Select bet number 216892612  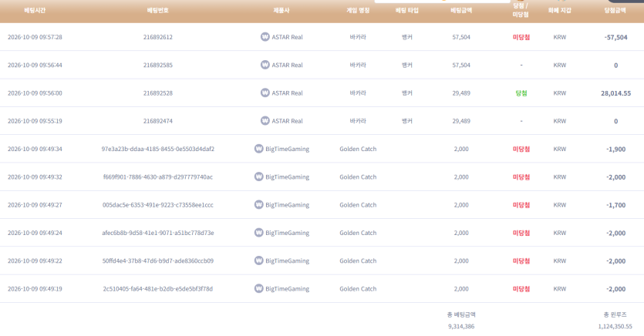tap(157, 37)
